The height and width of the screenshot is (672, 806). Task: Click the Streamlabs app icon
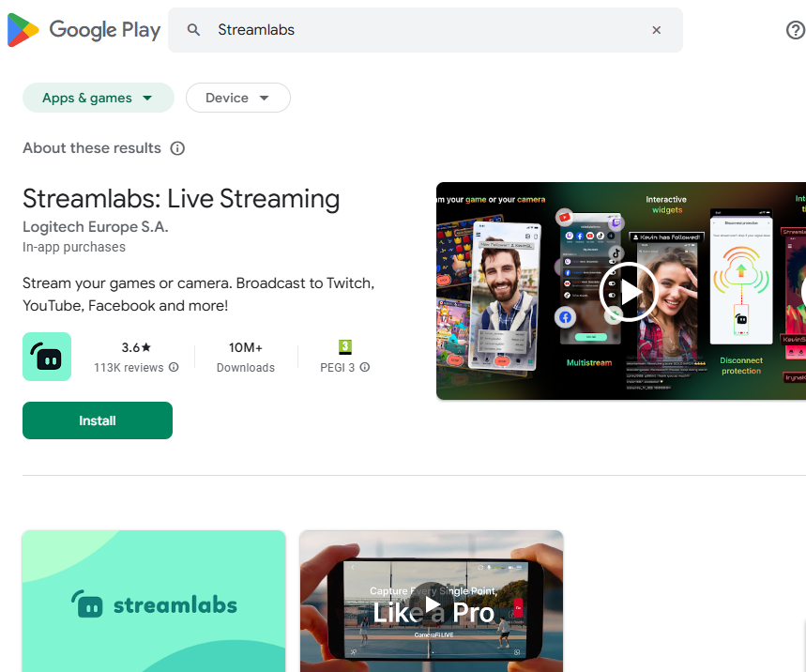click(47, 357)
